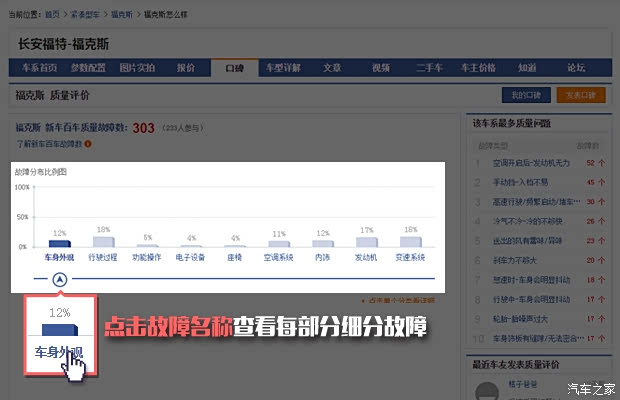Open the fault item ranked 10
The width and height of the screenshot is (620, 400).
click(x=538, y=338)
